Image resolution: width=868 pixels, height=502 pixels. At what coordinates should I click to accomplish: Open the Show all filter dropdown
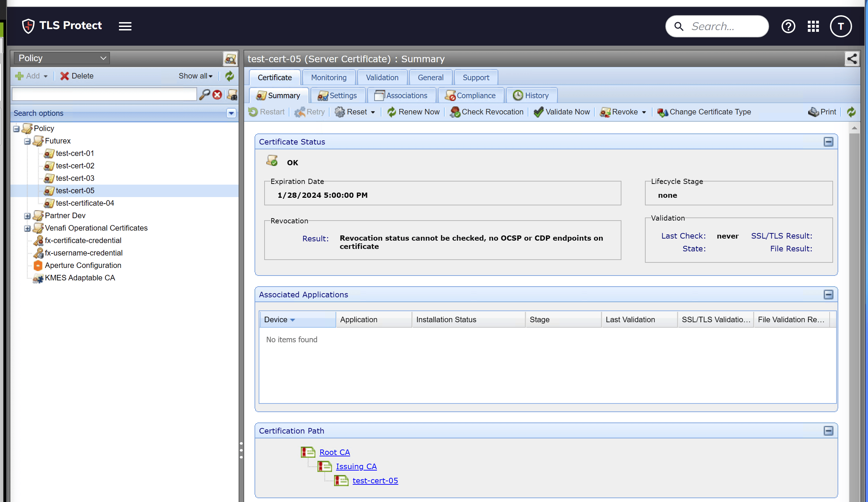195,76
